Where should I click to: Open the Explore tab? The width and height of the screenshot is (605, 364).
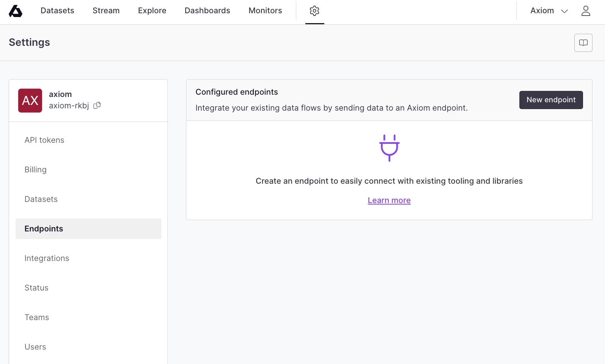point(152,11)
